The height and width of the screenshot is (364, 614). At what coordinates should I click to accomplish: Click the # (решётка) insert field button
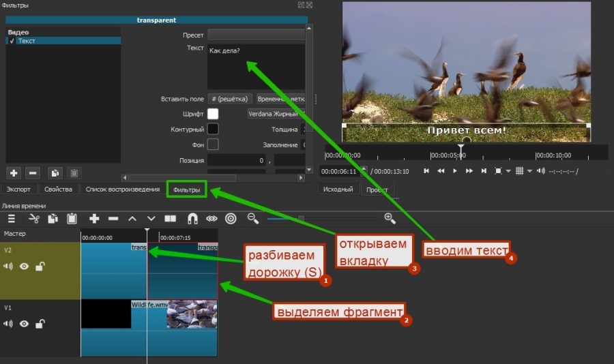click(x=230, y=99)
